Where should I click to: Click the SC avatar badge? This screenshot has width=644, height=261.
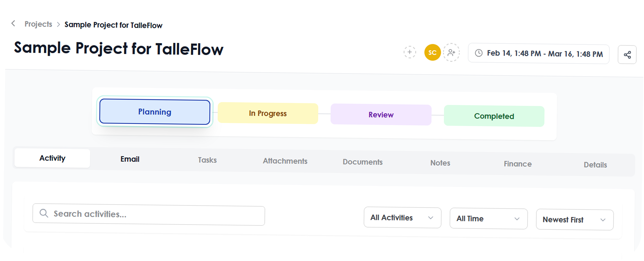click(x=432, y=52)
